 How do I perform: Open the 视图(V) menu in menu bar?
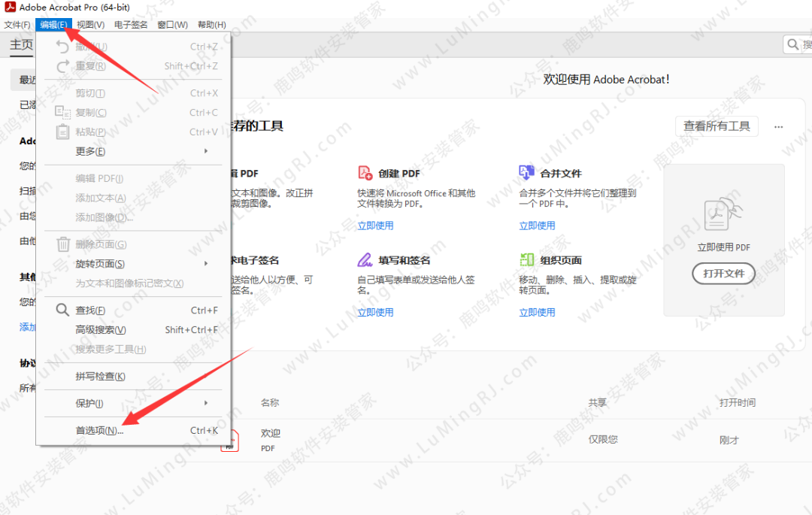coord(90,25)
